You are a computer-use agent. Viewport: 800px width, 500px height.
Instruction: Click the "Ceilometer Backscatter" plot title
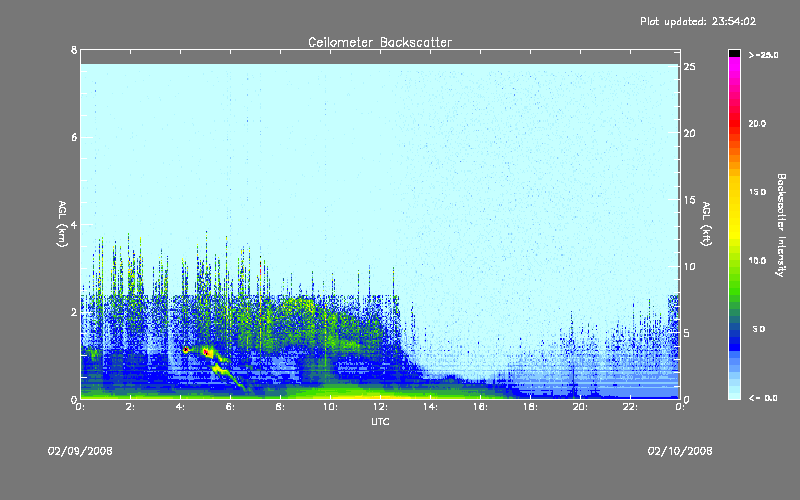380,42
